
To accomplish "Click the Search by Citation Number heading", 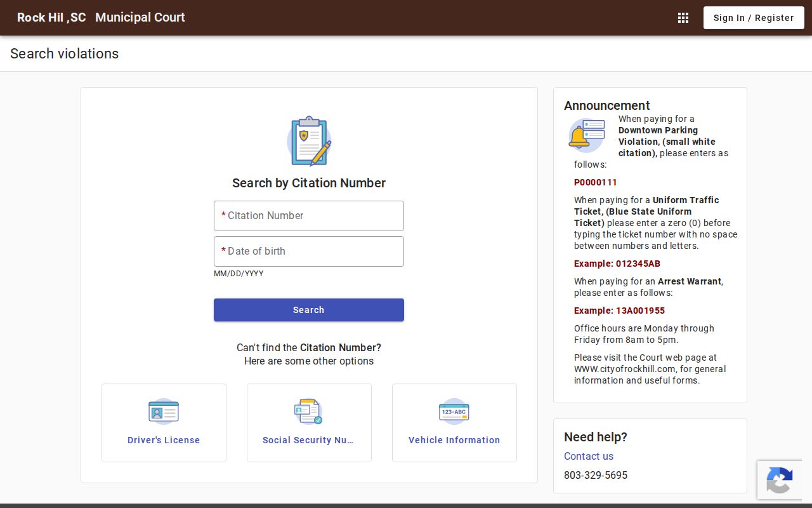I will 309,183.
